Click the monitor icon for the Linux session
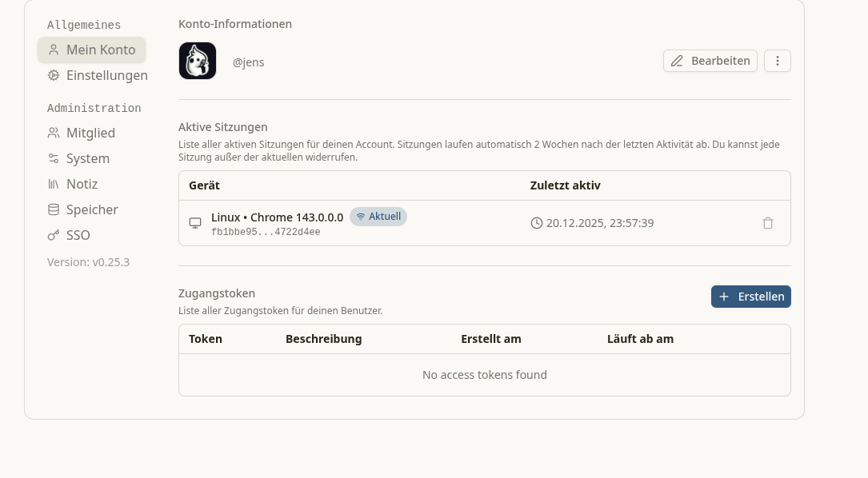 pos(195,223)
